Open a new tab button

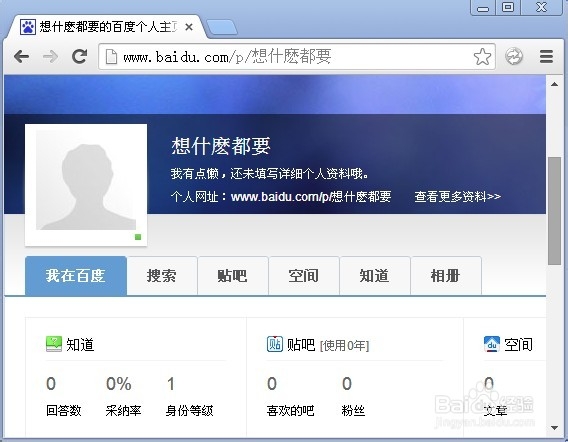222,28
